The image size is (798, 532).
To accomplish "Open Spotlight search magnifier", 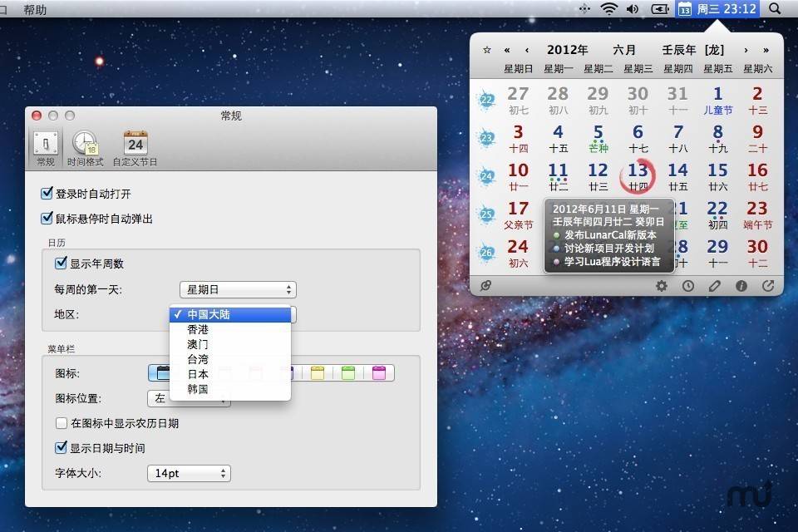I will 775,8.
